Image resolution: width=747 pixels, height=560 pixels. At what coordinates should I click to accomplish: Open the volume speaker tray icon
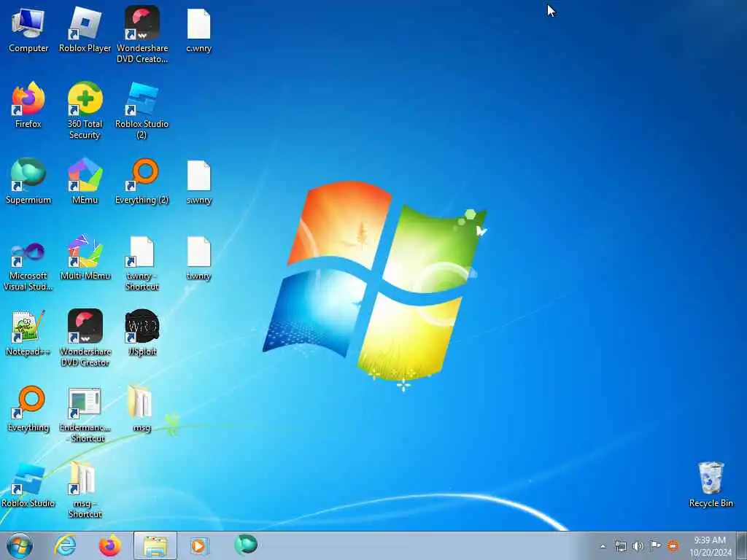pyautogui.click(x=638, y=546)
